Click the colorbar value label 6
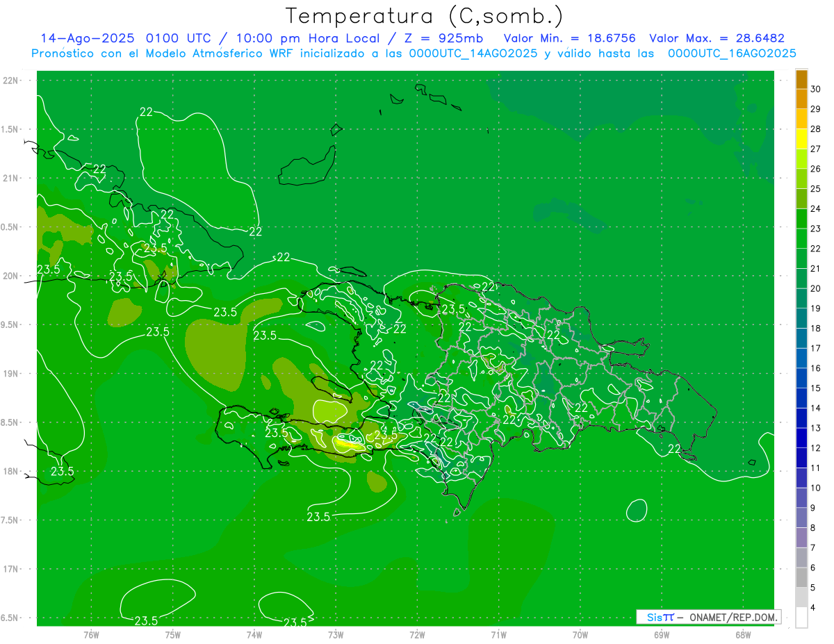 [x=813, y=568]
